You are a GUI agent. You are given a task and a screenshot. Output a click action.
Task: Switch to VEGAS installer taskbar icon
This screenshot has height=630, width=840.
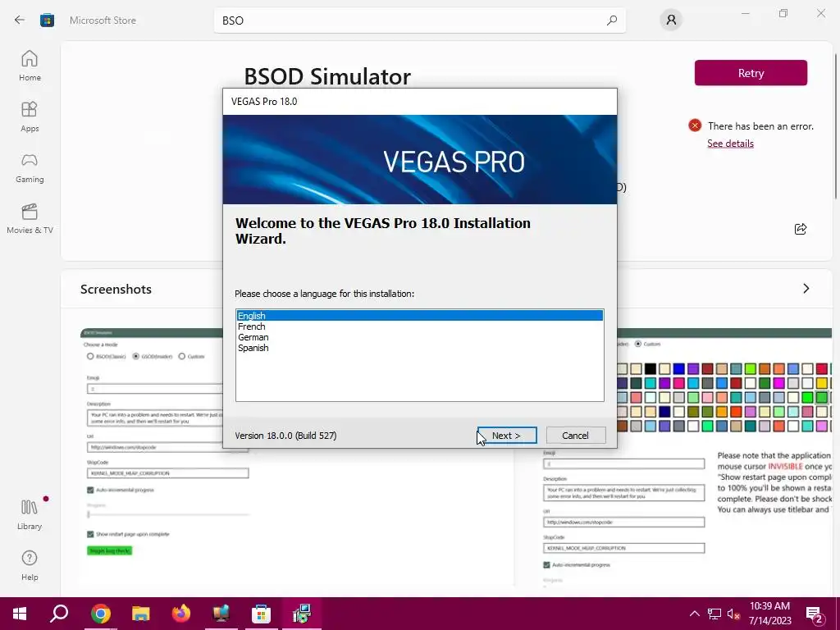[x=302, y=614]
